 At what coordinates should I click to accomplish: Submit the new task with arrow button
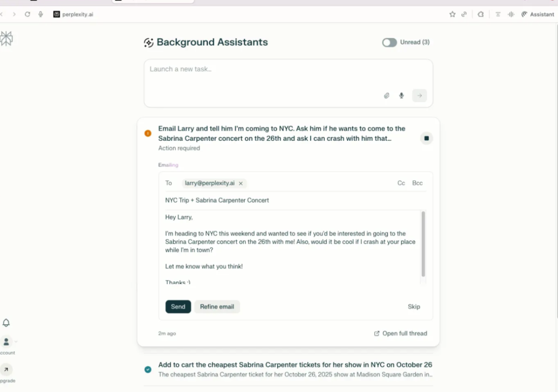click(419, 96)
